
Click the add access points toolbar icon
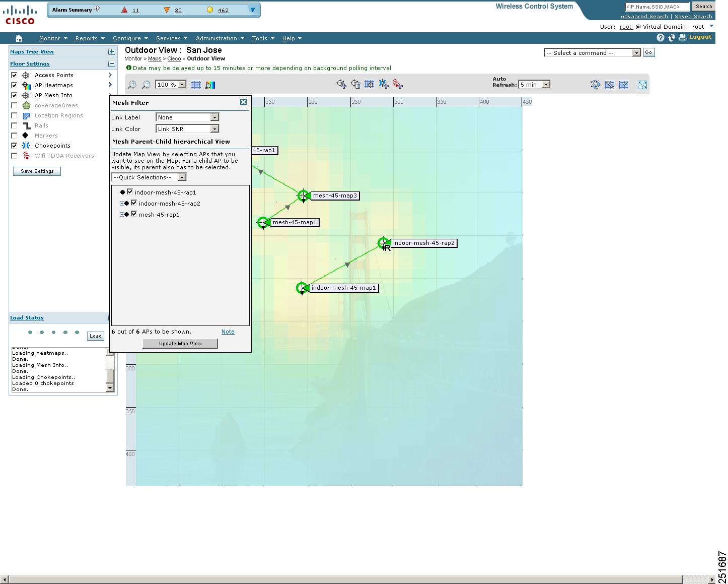pyautogui.click(x=341, y=84)
